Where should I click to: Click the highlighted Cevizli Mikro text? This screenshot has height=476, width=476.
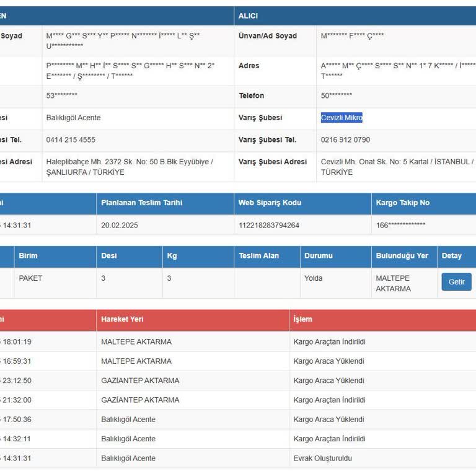(x=342, y=118)
